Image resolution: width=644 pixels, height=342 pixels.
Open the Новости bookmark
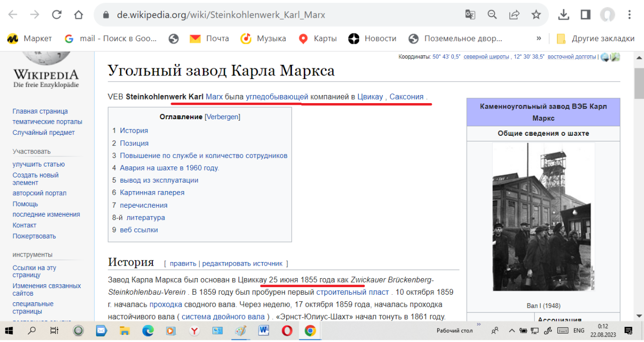click(372, 38)
